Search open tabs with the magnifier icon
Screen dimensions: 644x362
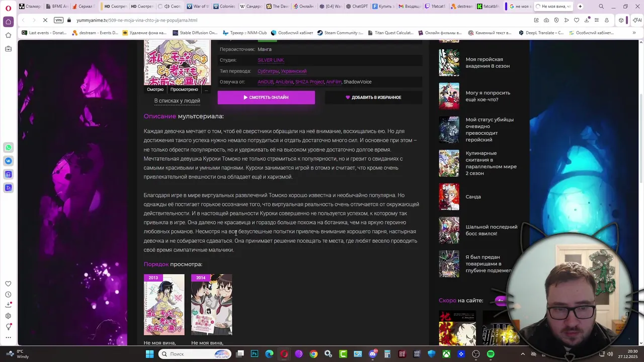(601, 7)
